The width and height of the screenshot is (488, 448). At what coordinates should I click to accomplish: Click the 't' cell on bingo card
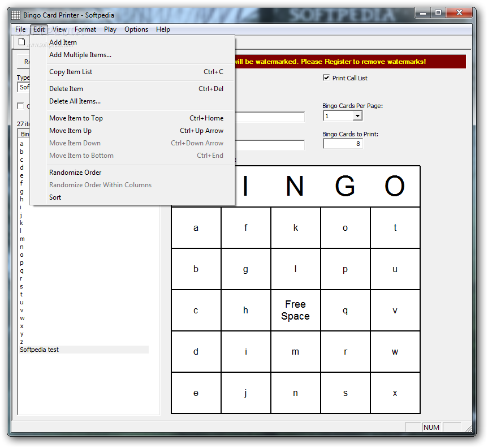tap(395, 227)
